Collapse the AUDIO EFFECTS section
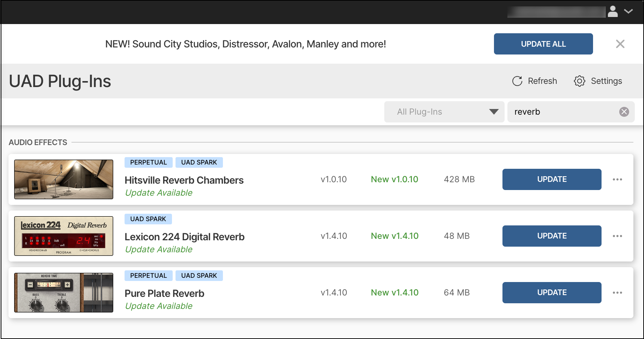Image resolution: width=644 pixels, height=339 pixels. pyautogui.click(x=38, y=142)
